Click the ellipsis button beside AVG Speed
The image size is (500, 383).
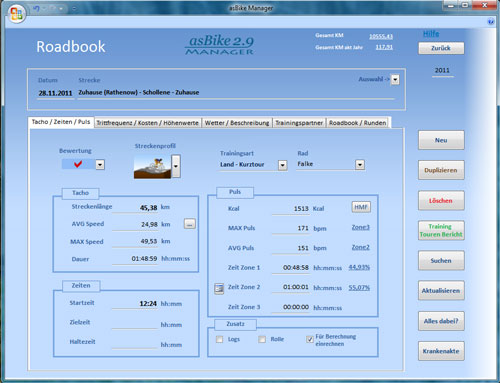(x=190, y=224)
